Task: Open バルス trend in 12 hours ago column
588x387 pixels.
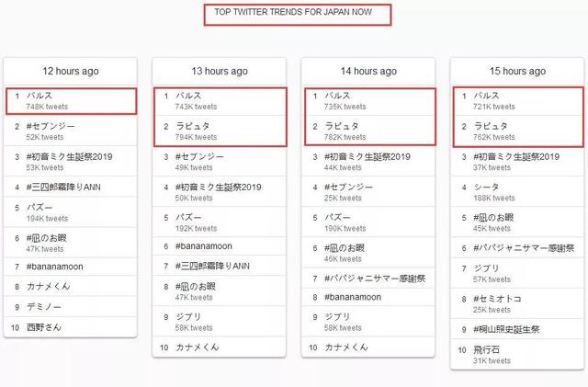Action: pyautogui.click(x=42, y=95)
